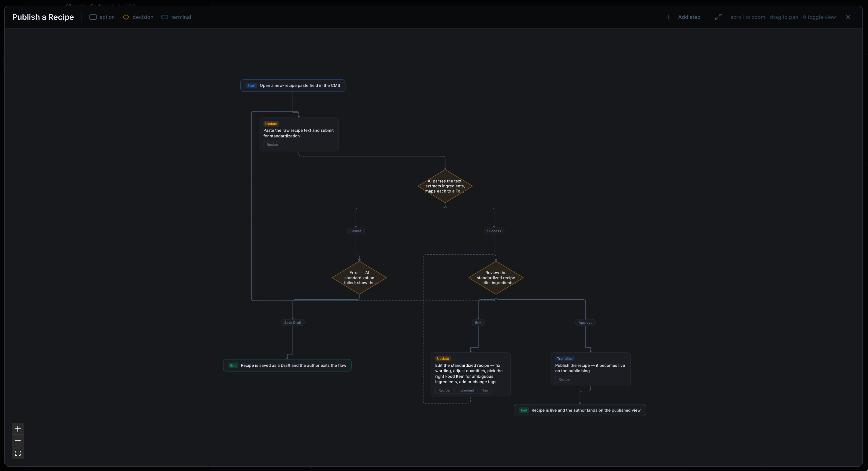Select the AI parses the text decision diamond
This screenshot has height=471, width=868.
(445, 186)
